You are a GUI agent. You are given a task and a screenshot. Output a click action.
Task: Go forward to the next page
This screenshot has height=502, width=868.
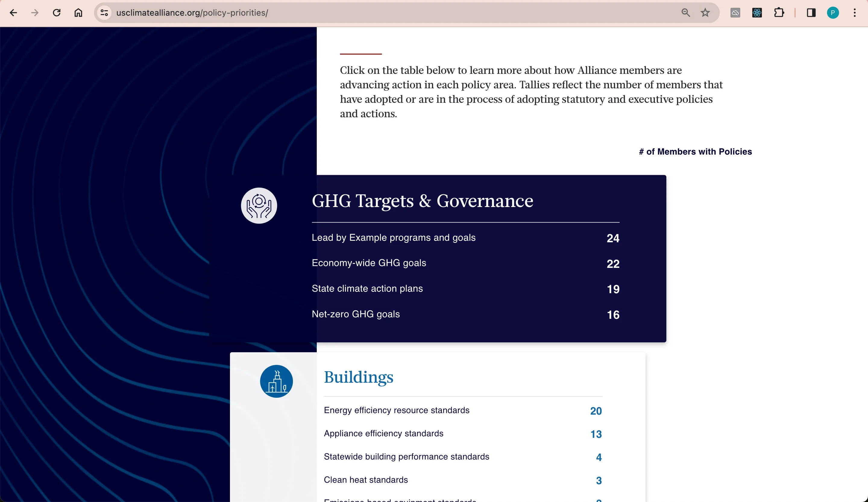point(35,13)
